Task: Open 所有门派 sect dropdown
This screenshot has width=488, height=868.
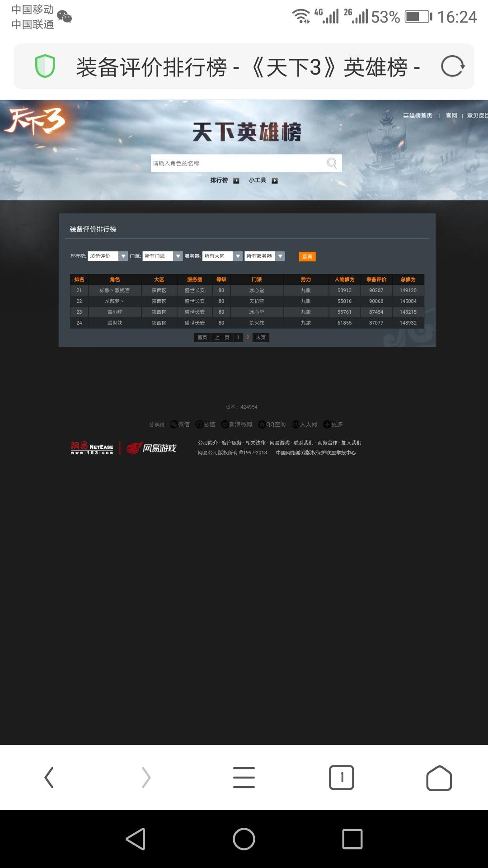Action: click(x=163, y=256)
